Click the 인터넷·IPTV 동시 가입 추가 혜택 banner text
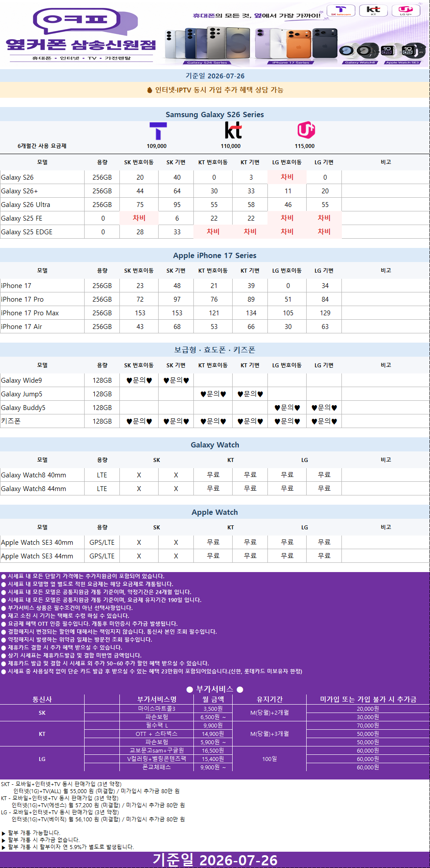 point(219,90)
